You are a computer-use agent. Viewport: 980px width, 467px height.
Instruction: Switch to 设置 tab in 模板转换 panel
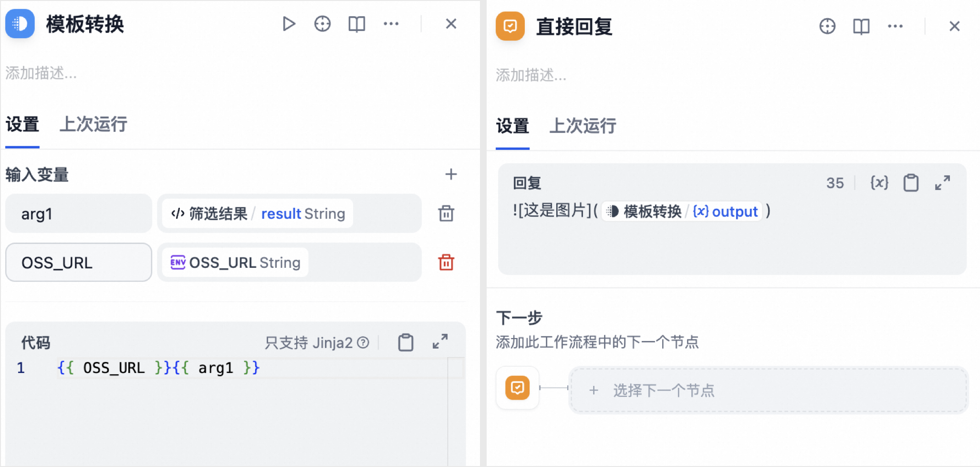(22, 125)
